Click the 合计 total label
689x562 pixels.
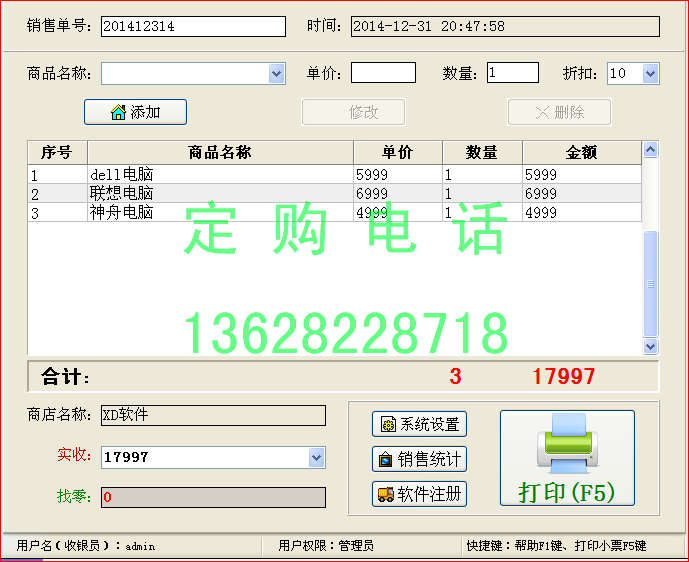click(x=65, y=377)
